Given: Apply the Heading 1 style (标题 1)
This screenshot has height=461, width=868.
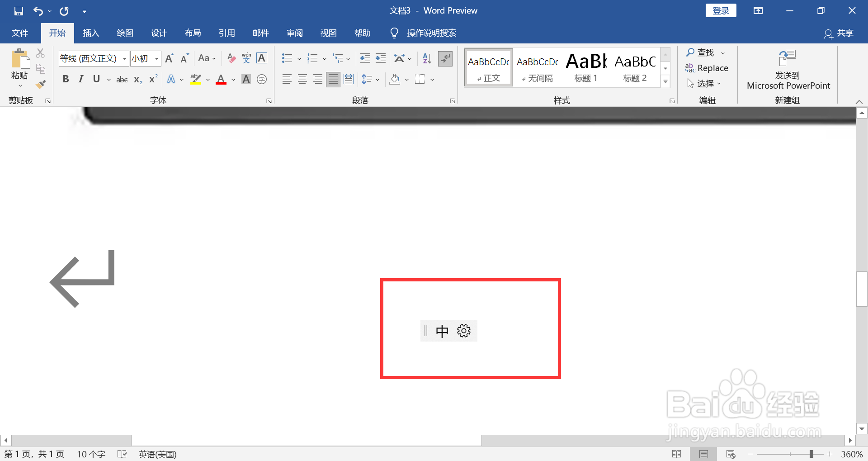Looking at the screenshot, I should click(x=586, y=67).
